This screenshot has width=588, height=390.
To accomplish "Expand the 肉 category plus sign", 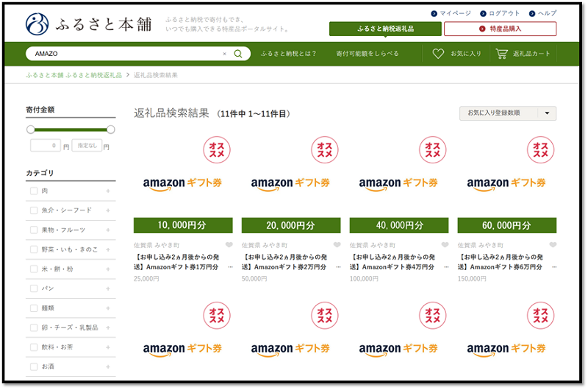I will point(108,191).
